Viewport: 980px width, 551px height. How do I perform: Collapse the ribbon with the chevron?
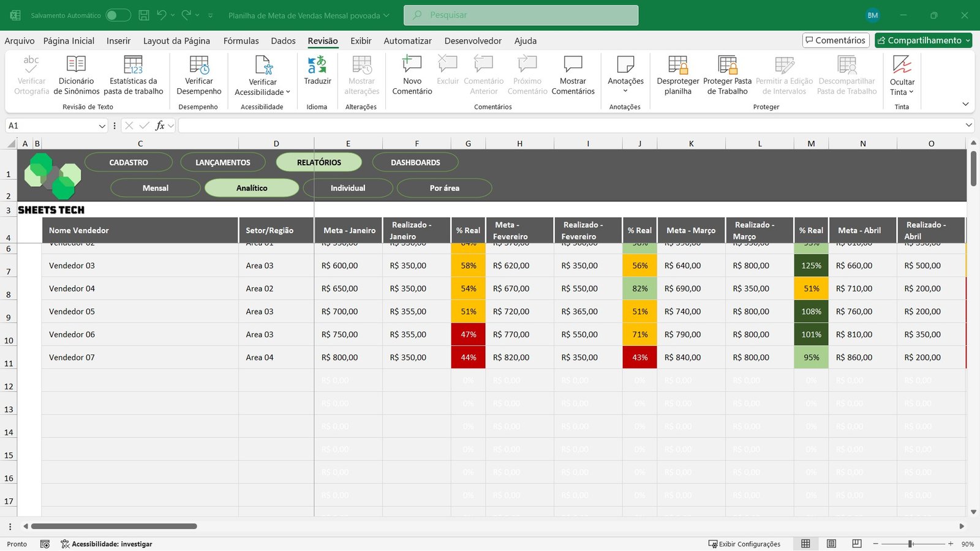(x=966, y=104)
